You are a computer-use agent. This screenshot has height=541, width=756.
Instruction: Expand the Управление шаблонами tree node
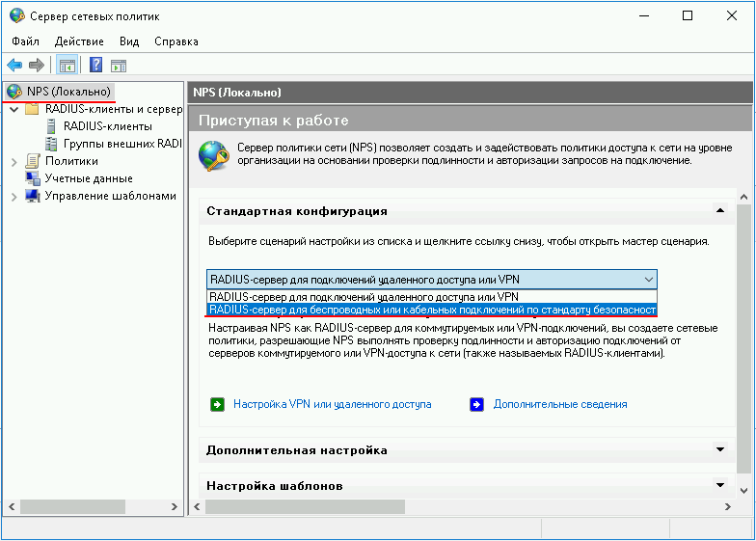(14, 197)
